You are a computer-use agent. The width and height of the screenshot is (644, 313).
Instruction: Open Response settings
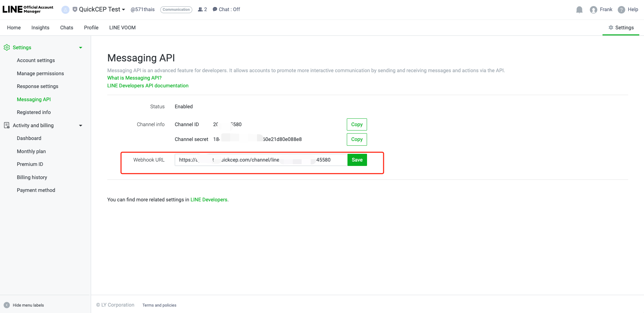coord(37,86)
